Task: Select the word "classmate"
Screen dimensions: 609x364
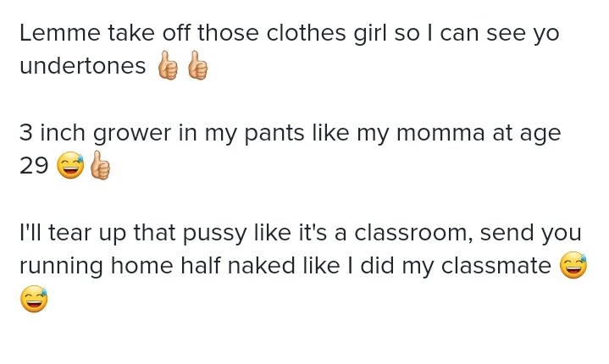Action: click(496, 266)
